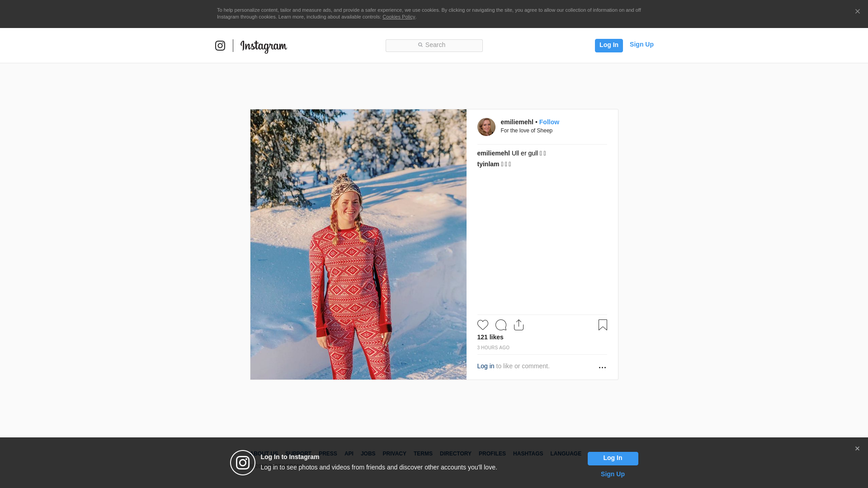The height and width of the screenshot is (488, 868).
Task: Open emiliemehl username in post header
Action: [517, 122]
